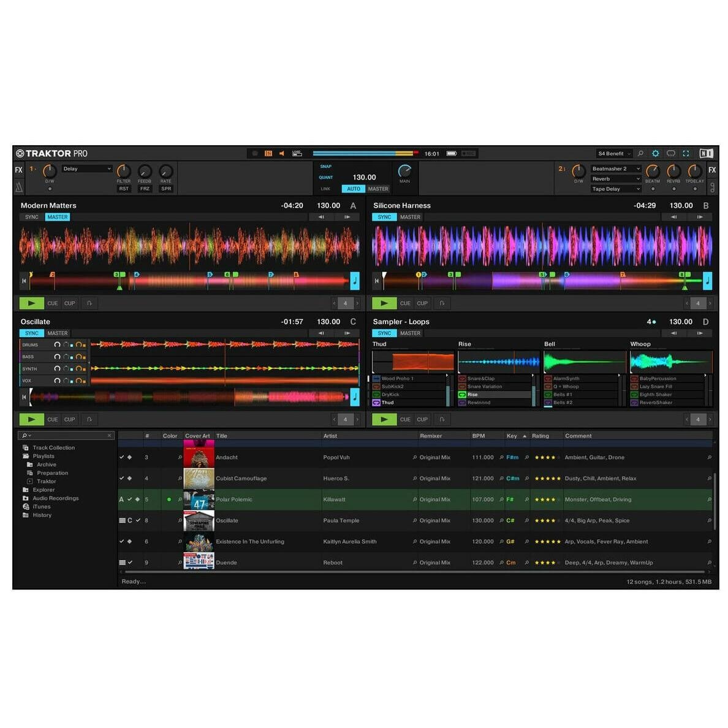
Task: Click the metronome icon under left FX
Action: (18, 187)
